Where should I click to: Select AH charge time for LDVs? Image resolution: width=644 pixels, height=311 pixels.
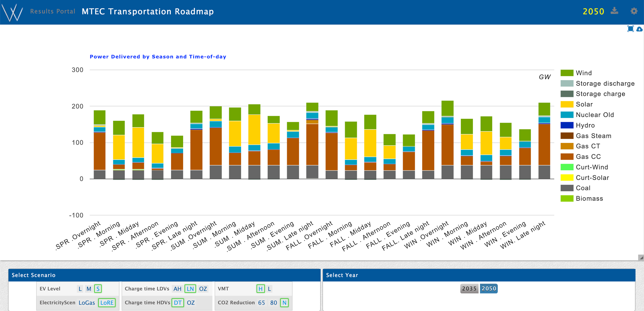177,289
